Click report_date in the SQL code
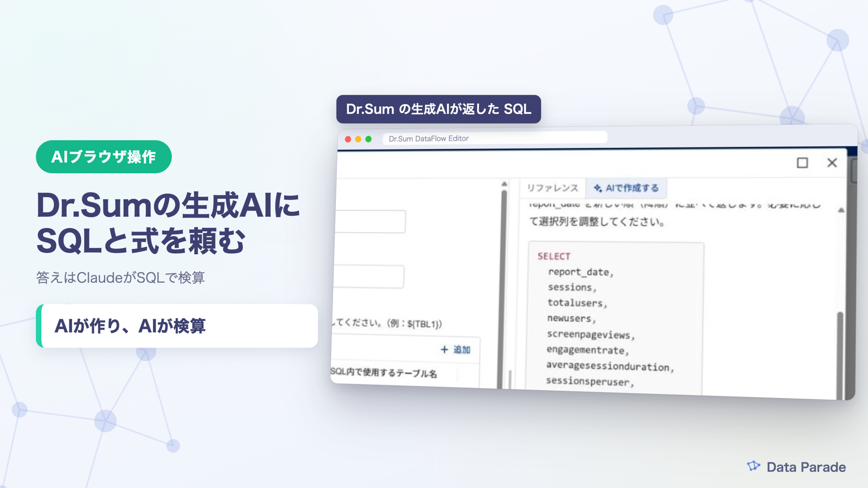The height and width of the screenshot is (488, 868). tap(579, 272)
